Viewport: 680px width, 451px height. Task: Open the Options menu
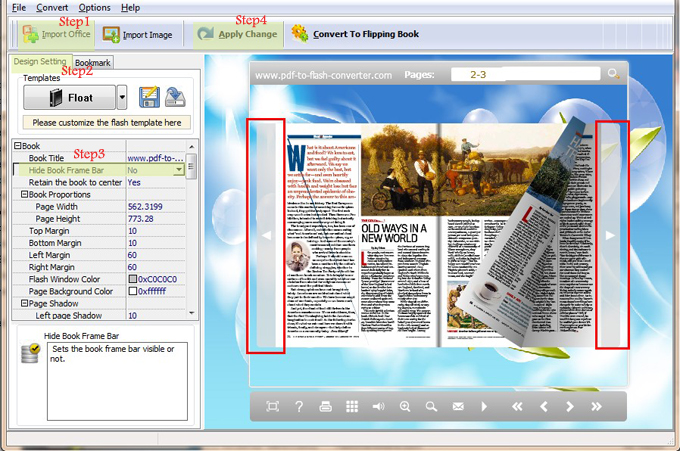(94, 7)
